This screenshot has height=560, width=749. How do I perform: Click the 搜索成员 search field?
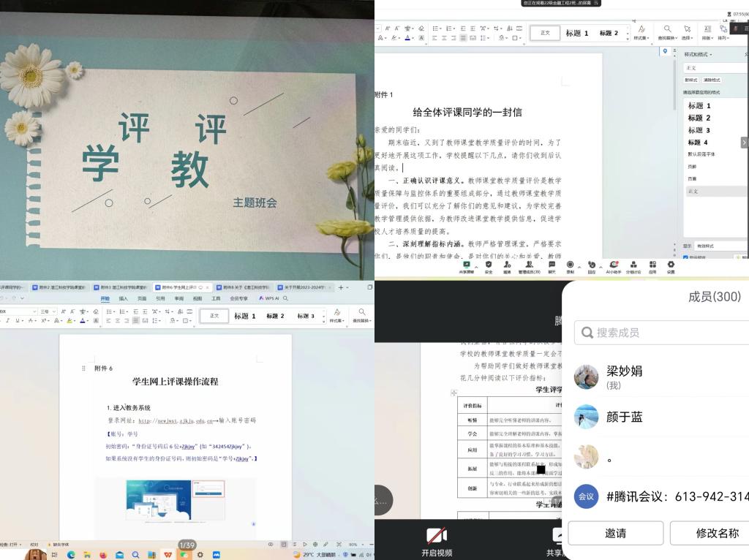661,333
